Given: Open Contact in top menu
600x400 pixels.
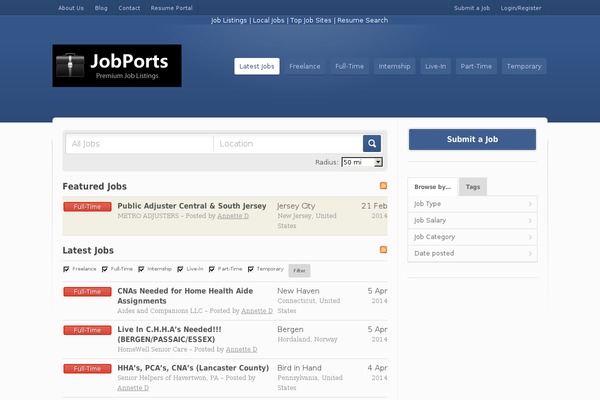Looking at the screenshot, I should click(129, 8).
